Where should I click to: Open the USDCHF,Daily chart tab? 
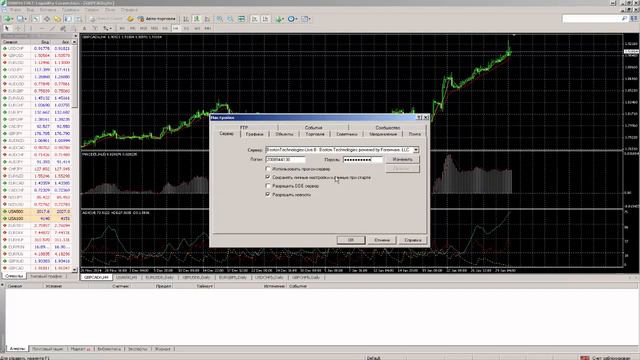tap(269, 278)
